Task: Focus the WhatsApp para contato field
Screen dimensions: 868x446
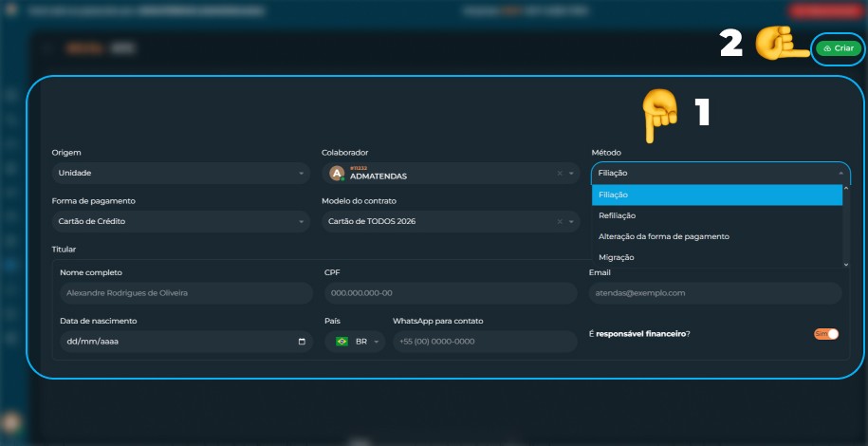Action: [x=485, y=342]
